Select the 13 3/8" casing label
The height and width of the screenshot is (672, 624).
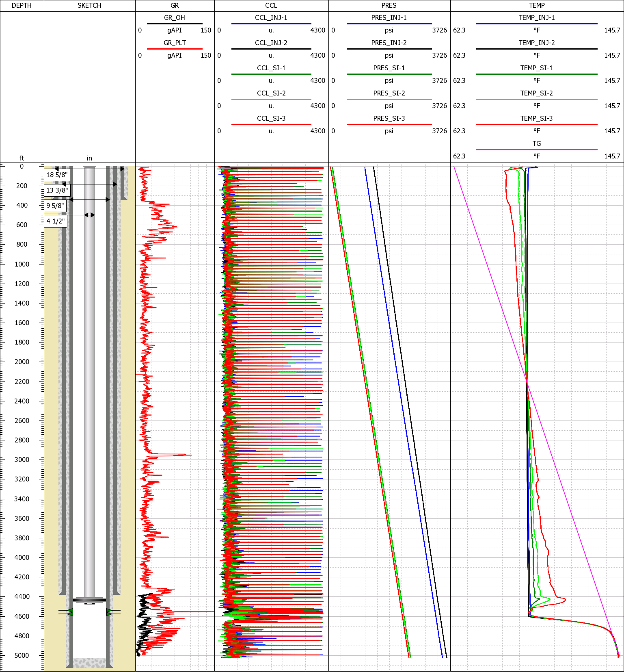pyautogui.click(x=57, y=190)
